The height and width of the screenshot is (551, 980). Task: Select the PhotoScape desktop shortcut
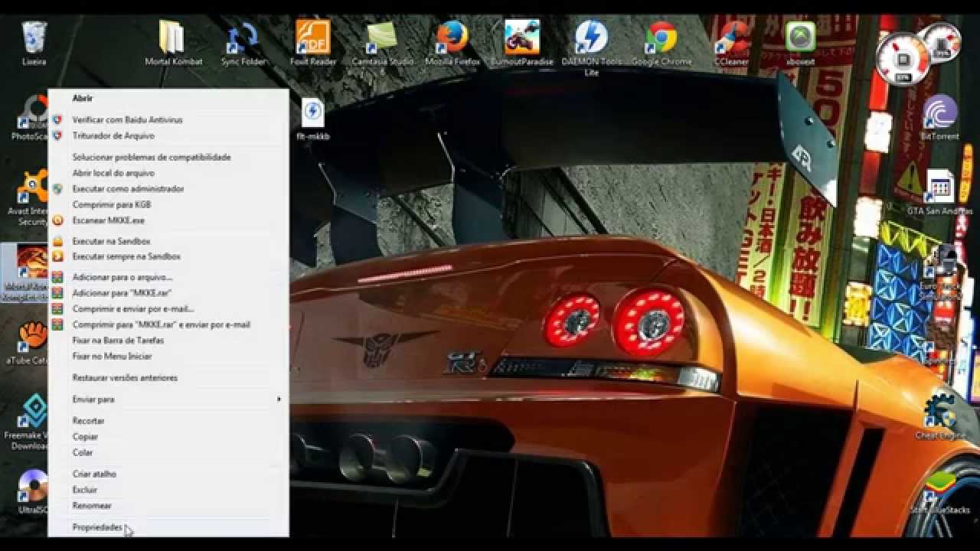pyautogui.click(x=32, y=118)
